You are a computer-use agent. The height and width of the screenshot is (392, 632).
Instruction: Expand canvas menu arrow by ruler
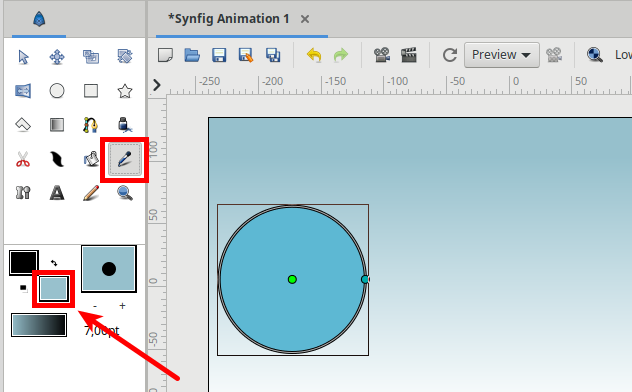157,85
